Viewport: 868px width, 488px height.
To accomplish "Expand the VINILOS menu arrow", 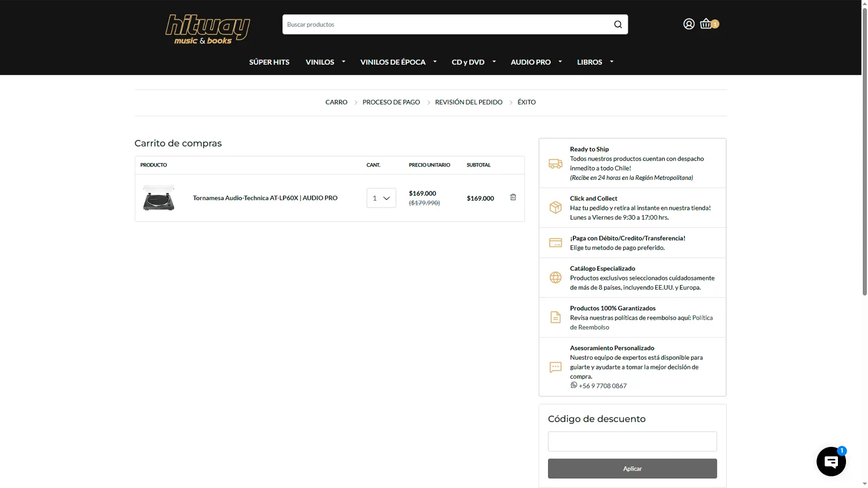I will click(344, 61).
